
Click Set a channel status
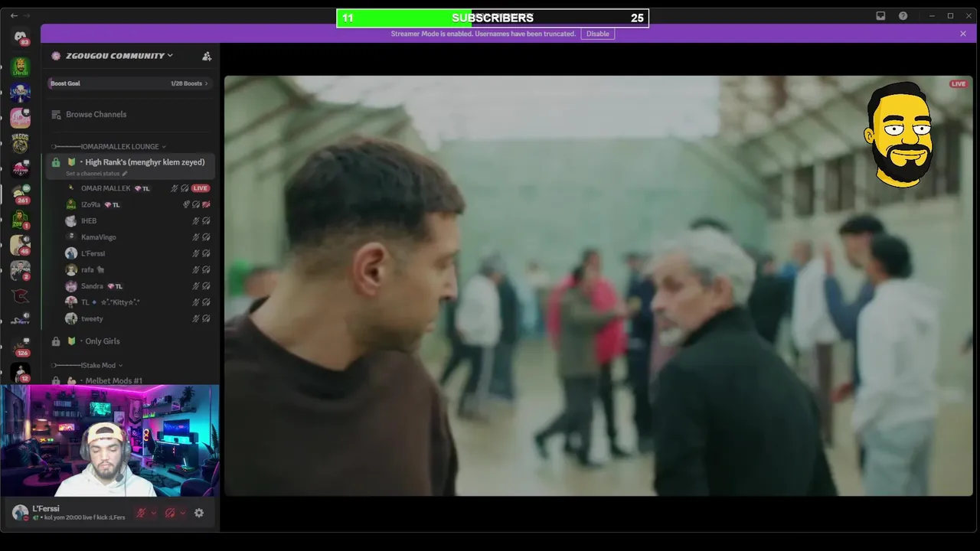(93, 174)
